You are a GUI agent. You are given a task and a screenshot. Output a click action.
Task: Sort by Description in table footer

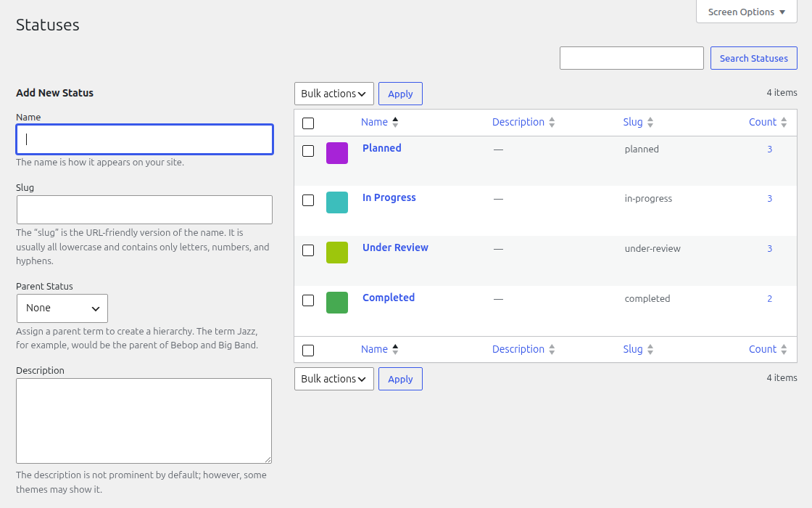click(x=523, y=349)
